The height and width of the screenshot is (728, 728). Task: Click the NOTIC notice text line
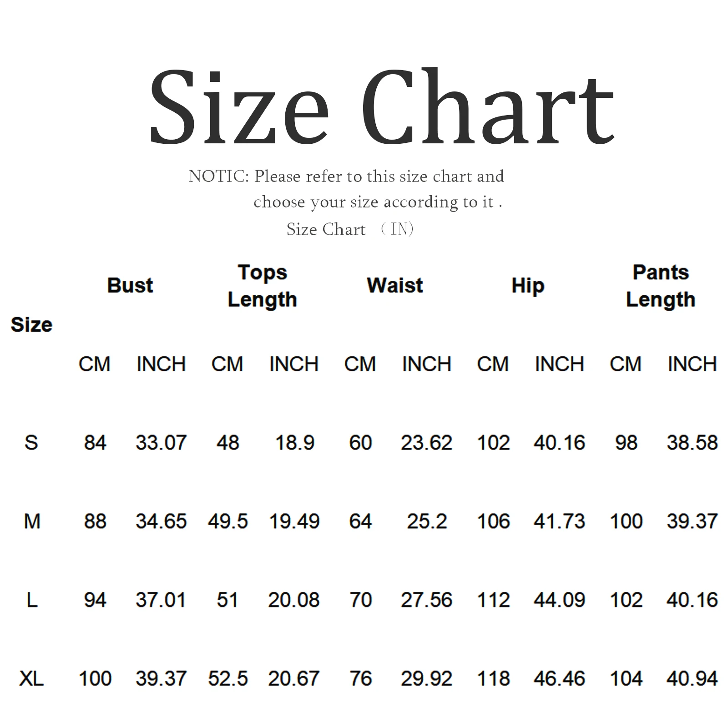(x=346, y=177)
